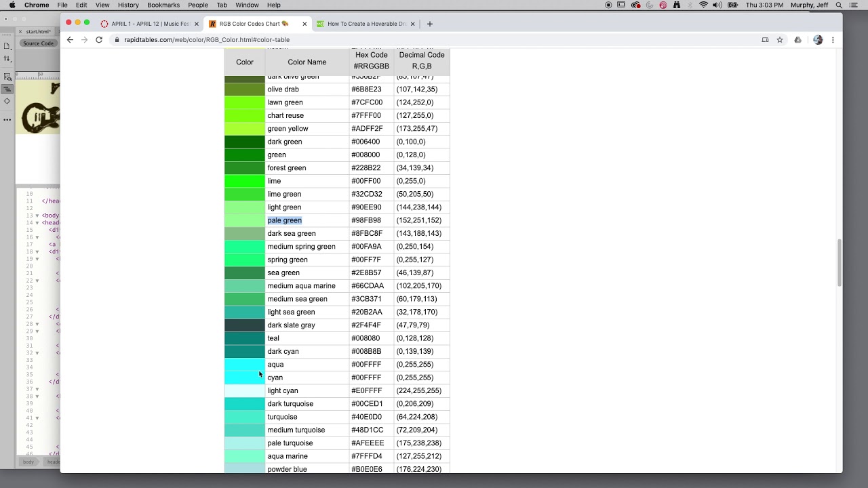Viewport: 868px width, 488px height.
Task: Click the volume icon in the menu bar
Action: pyautogui.click(x=717, y=5)
